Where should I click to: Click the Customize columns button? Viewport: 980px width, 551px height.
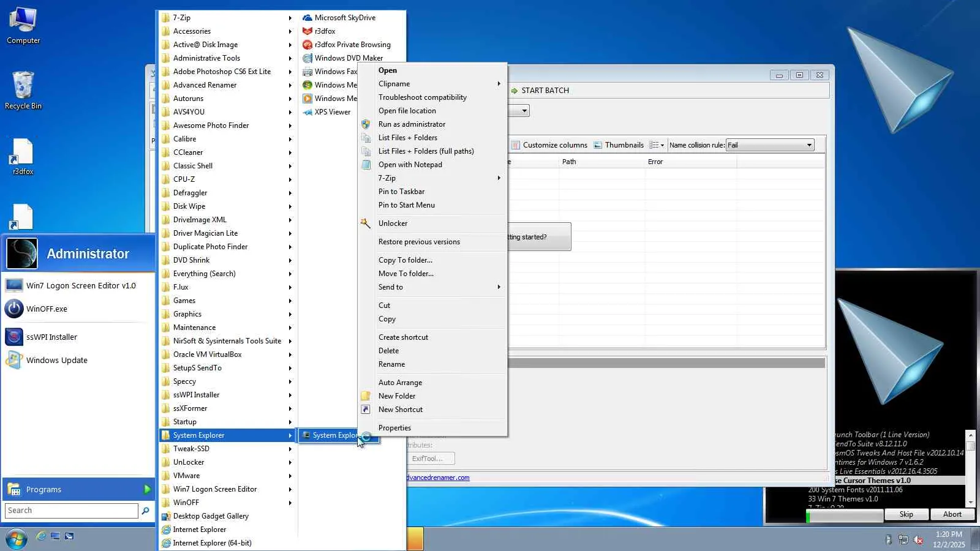[x=549, y=145]
